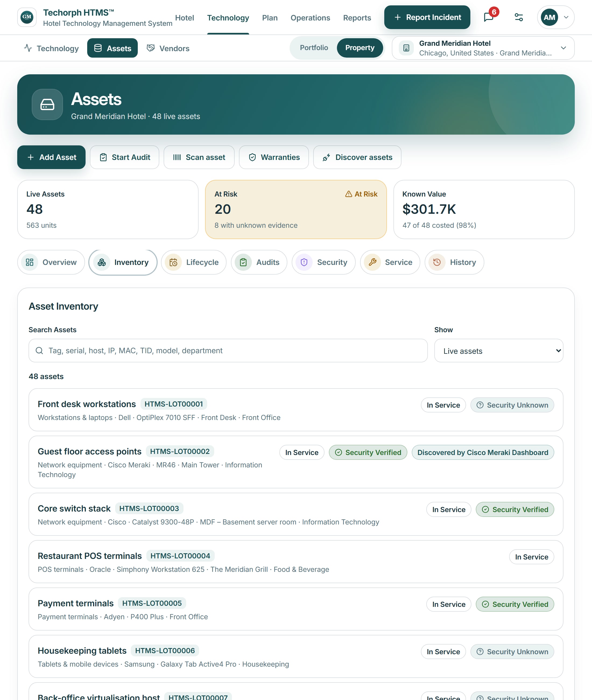592x700 pixels.
Task: Switch to the Service tab
Action: pos(390,262)
